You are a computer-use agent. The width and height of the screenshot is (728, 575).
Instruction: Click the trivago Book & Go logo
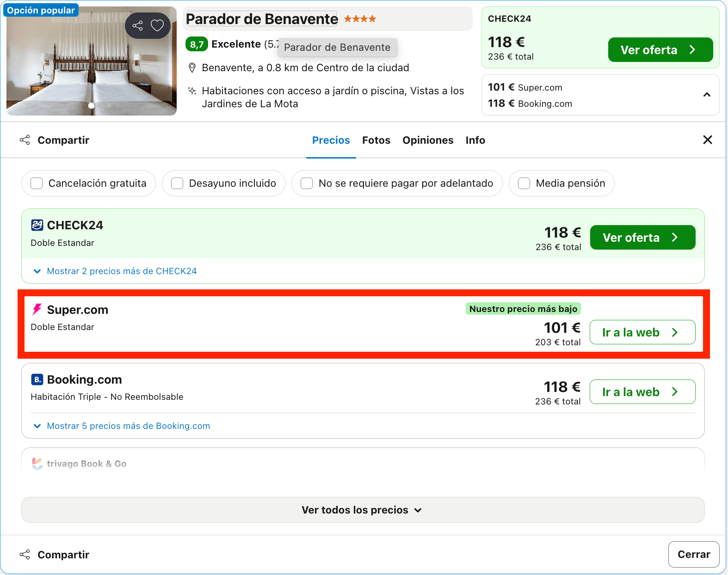(x=37, y=463)
